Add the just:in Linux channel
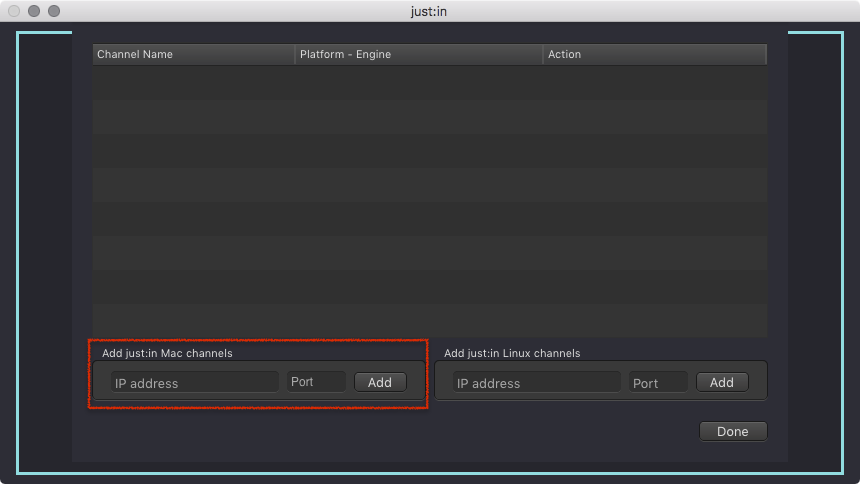 pos(722,382)
